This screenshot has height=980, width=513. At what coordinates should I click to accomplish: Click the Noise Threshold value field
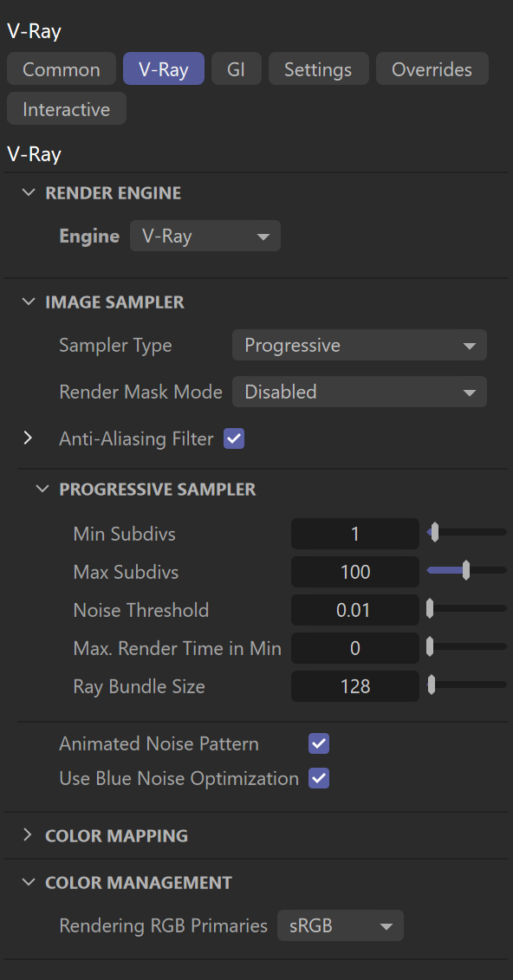355,610
